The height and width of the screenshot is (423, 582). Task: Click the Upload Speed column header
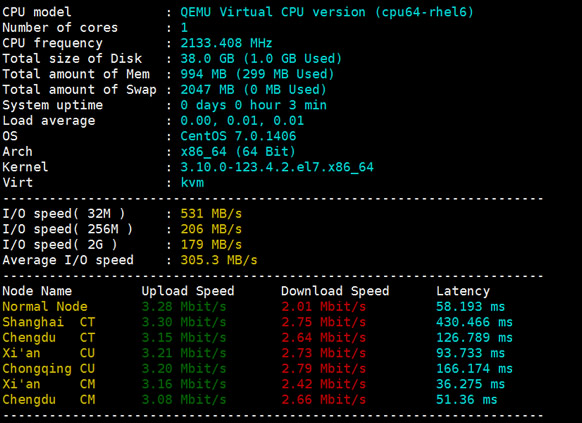click(x=188, y=291)
